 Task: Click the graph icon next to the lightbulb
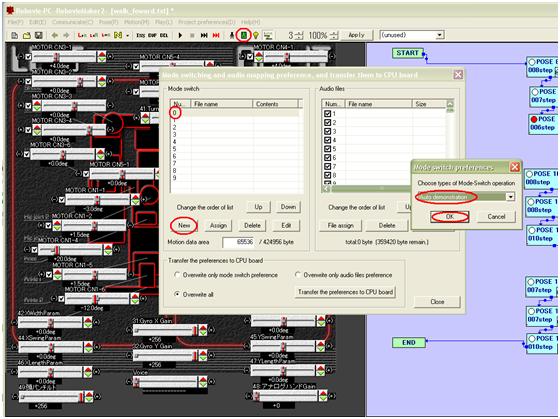point(268,35)
